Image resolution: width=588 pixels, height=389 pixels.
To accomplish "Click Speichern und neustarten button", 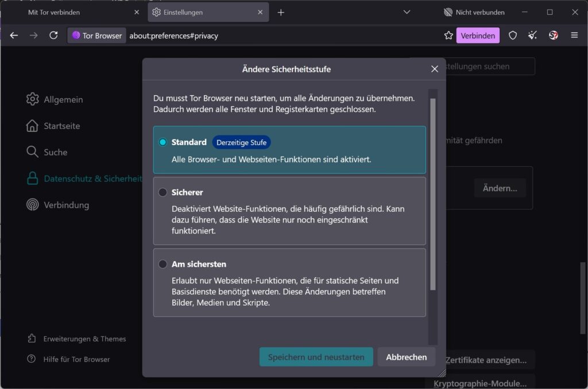I will click(x=316, y=357).
